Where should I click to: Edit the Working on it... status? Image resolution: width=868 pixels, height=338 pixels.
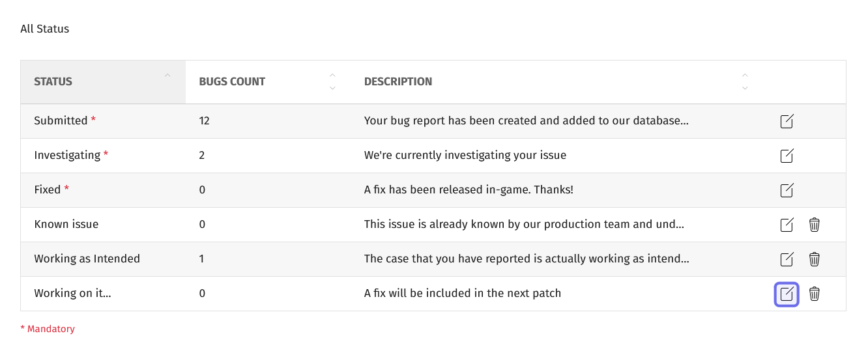[787, 294]
